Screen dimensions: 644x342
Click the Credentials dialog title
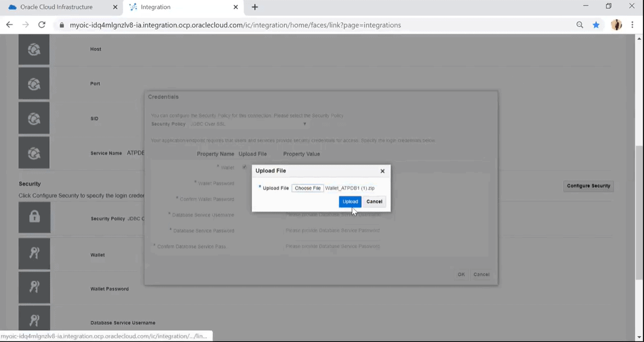pos(163,97)
